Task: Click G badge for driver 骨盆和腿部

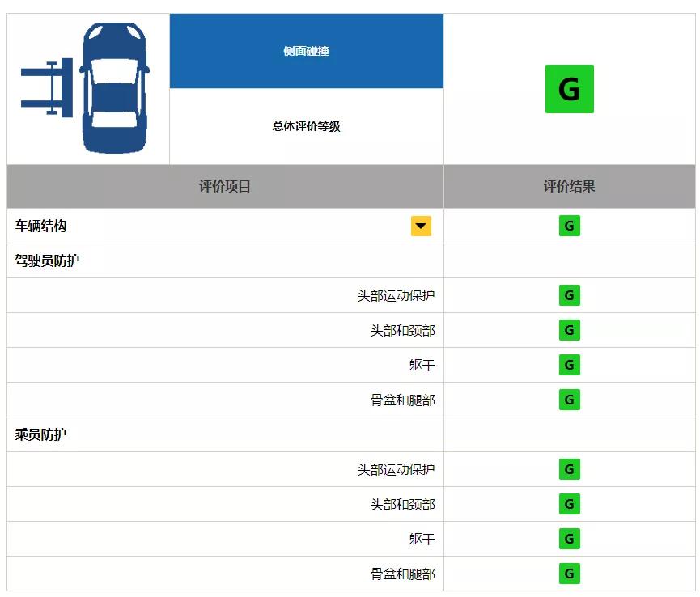Action: point(569,400)
